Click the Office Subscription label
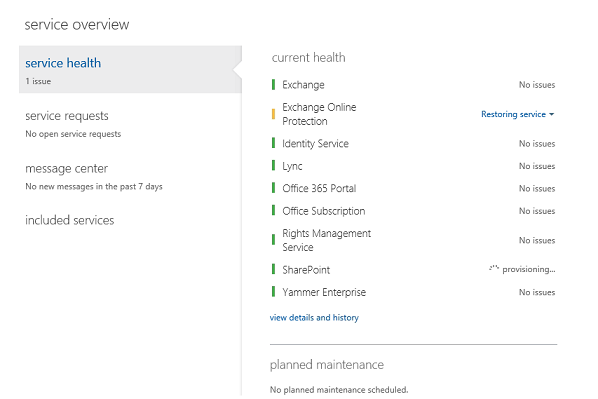The width and height of the screenshot is (598, 399). click(324, 211)
